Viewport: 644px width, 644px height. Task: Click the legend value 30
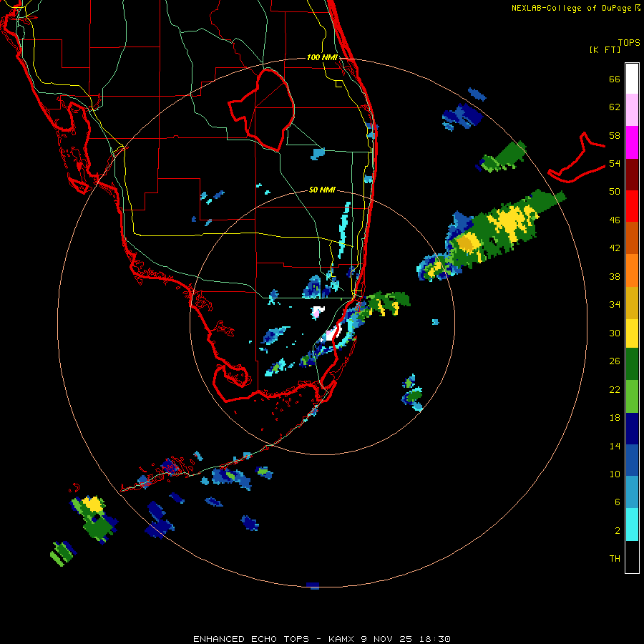click(x=615, y=333)
